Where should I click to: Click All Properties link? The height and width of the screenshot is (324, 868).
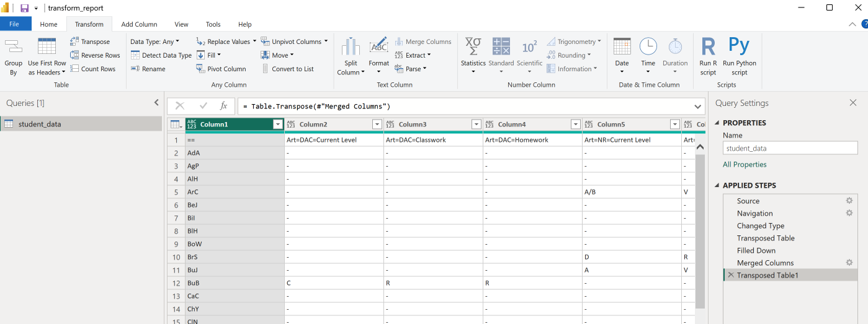pos(745,164)
